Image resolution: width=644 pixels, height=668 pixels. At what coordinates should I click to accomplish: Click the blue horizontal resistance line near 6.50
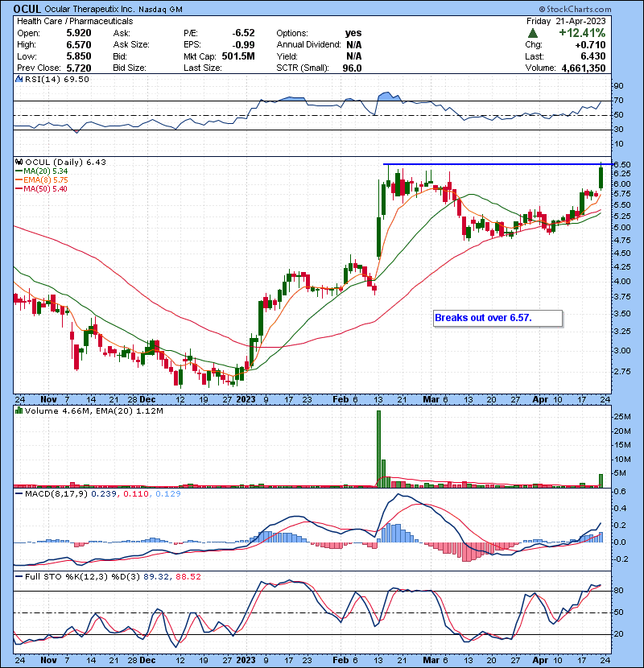click(497, 164)
